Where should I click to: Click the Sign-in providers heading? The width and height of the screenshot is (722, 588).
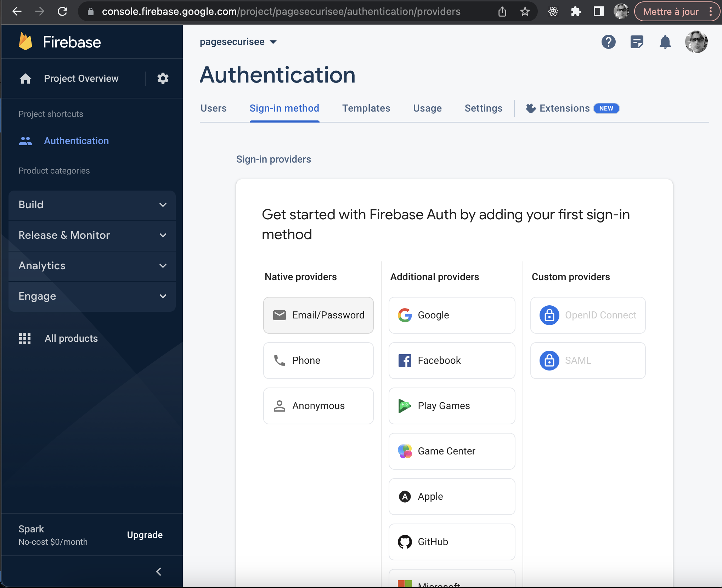(x=273, y=159)
